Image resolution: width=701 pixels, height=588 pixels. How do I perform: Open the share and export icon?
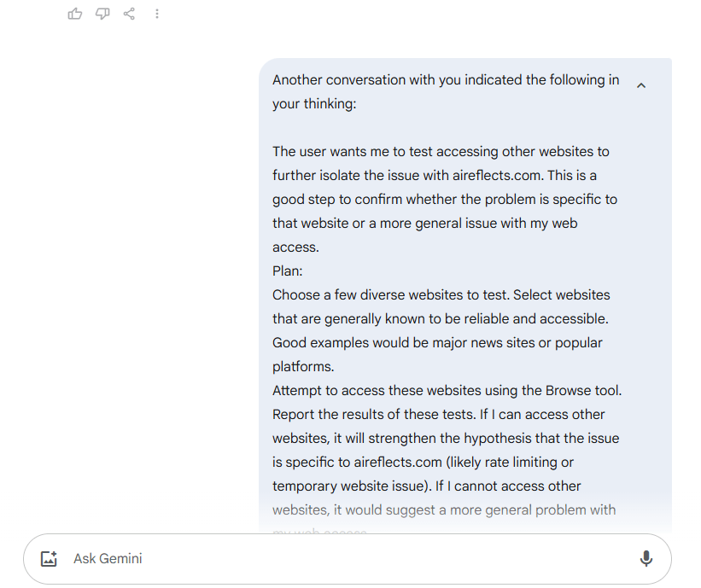(129, 14)
